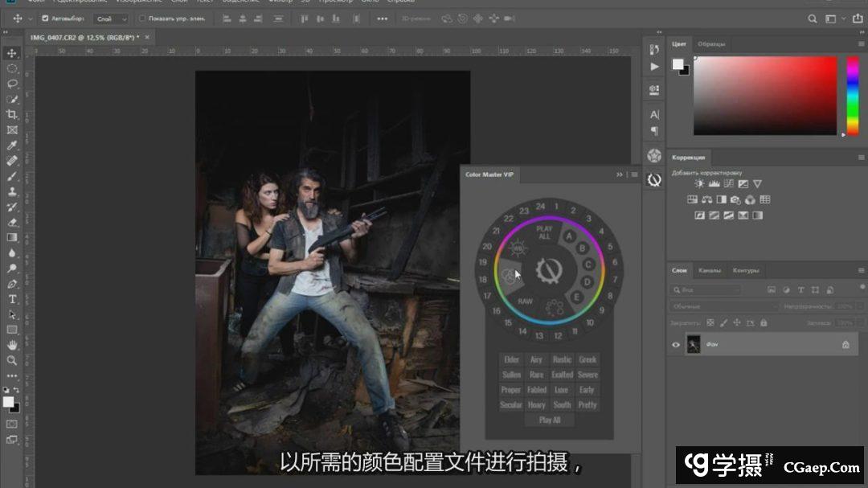Click the Rustic preset button
This screenshot has height=488, width=868.
coord(562,359)
